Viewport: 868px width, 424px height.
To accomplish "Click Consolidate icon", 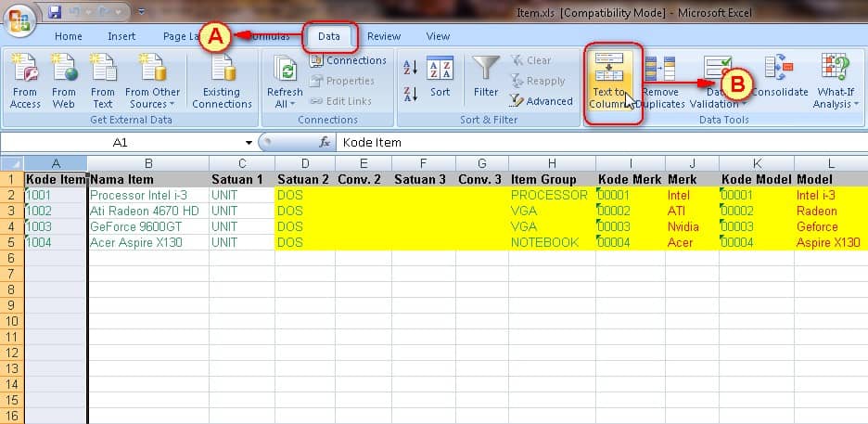I will tap(779, 67).
